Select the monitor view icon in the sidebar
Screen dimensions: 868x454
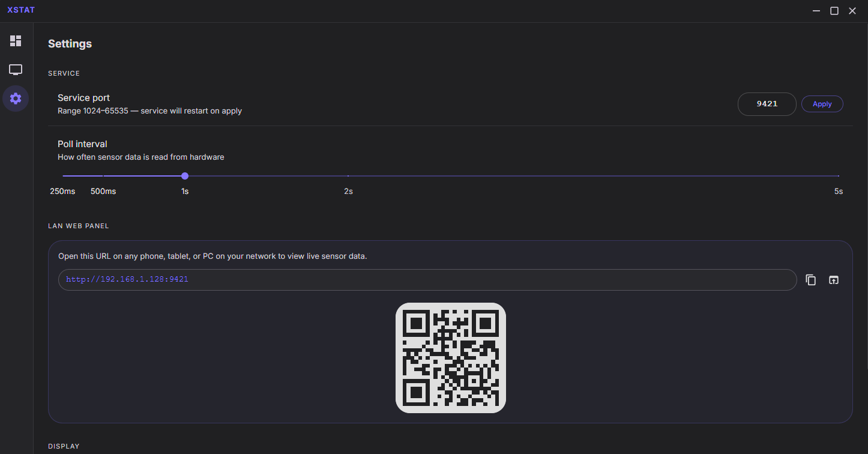(x=15, y=70)
